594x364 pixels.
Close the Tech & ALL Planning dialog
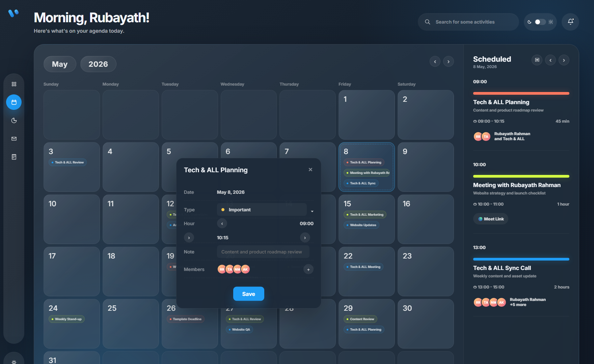(x=310, y=170)
